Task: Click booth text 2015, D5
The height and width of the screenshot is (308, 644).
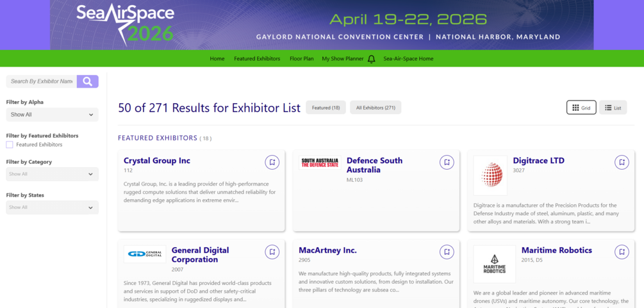Action: tap(531, 260)
